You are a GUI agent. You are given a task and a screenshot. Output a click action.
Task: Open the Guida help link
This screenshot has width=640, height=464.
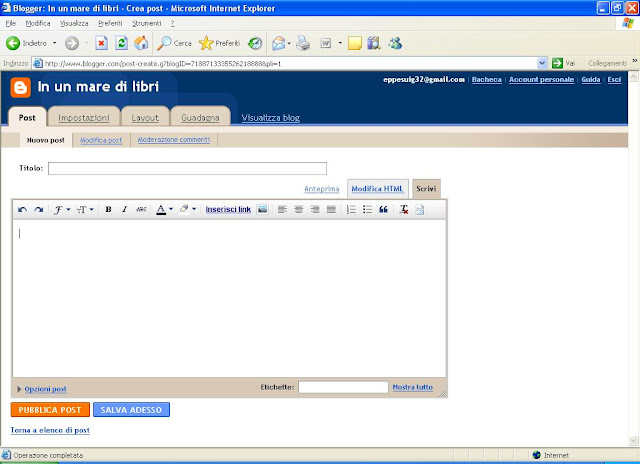[x=591, y=80]
